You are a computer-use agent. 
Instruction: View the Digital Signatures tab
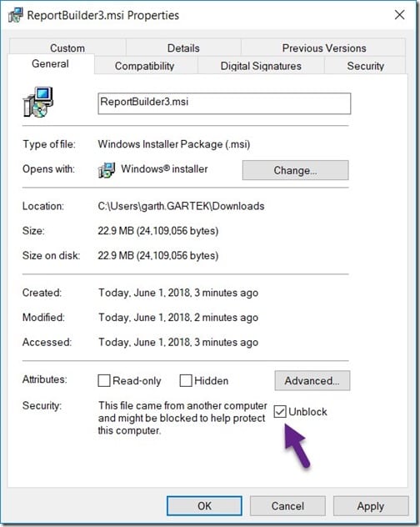pos(261,66)
